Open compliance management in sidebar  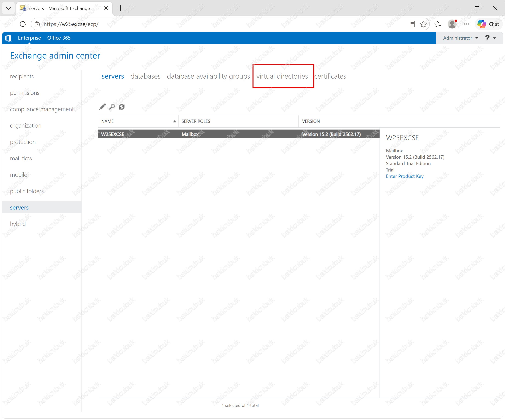[x=42, y=109]
